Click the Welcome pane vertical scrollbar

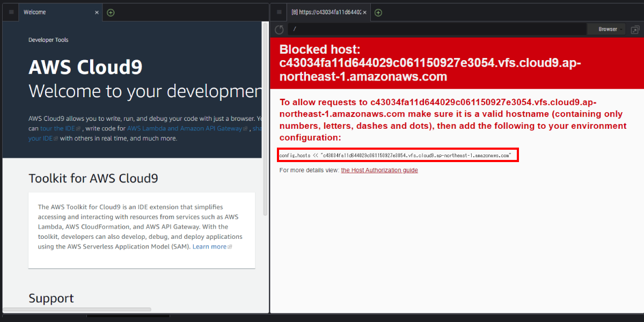265,119
